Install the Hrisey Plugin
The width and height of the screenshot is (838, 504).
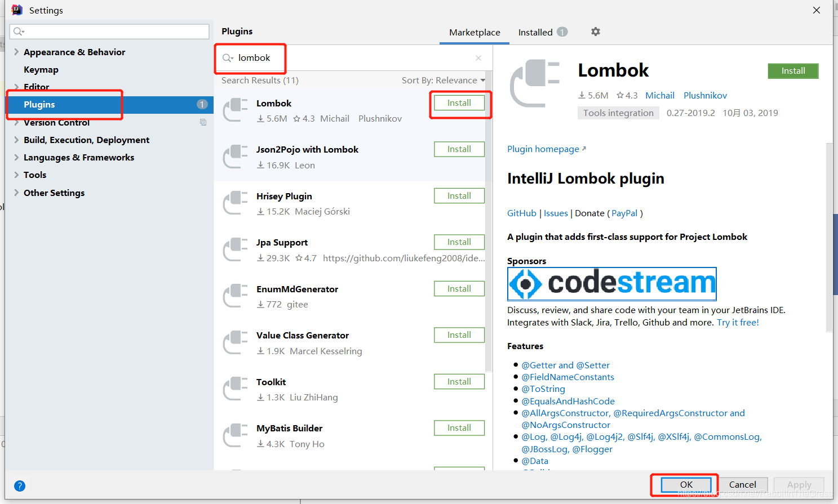coord(459,196)
